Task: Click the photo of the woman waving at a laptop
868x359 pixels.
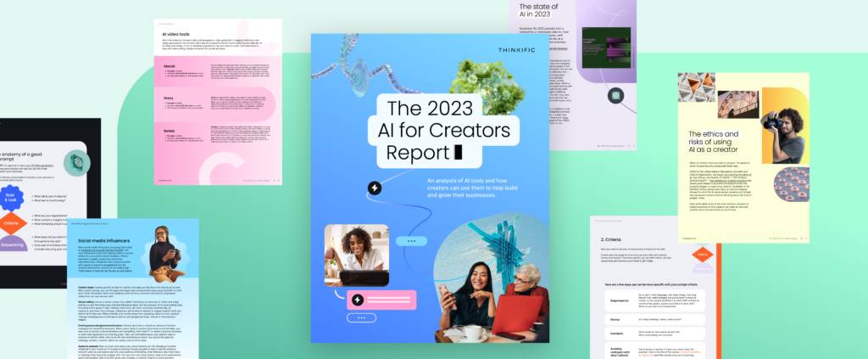Action: (357, 255)
